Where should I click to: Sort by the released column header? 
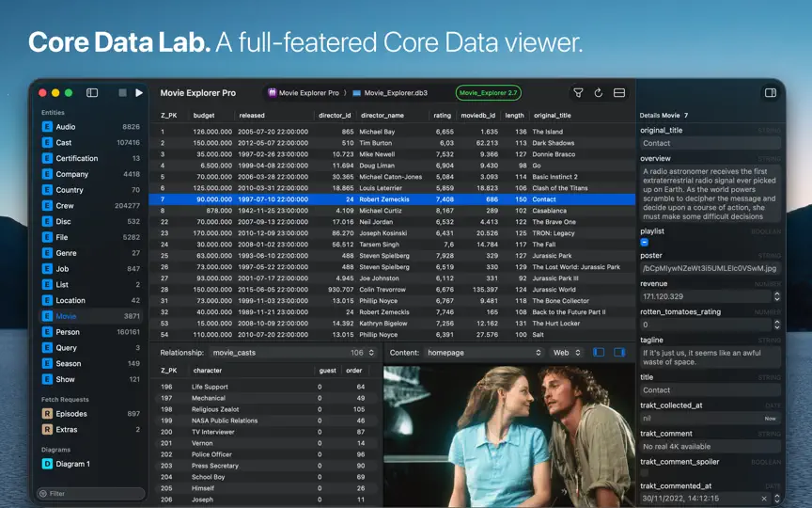pos(252,116)
